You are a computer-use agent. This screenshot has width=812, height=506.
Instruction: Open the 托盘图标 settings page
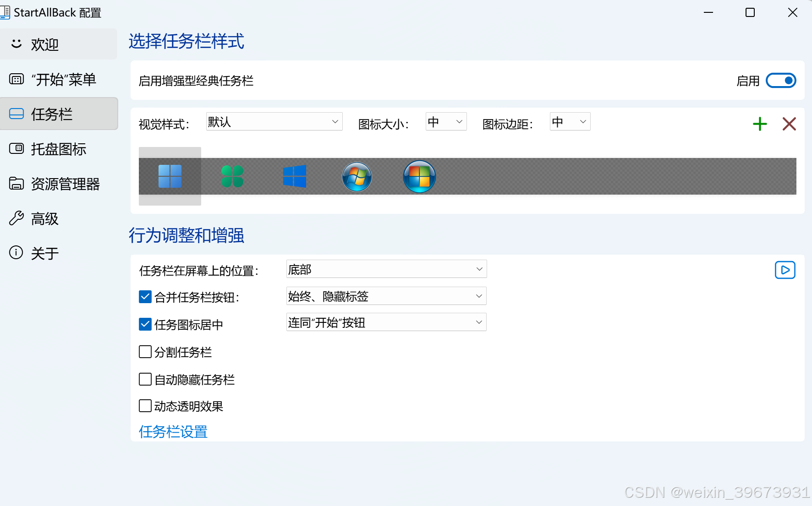[x=59, y=149]
